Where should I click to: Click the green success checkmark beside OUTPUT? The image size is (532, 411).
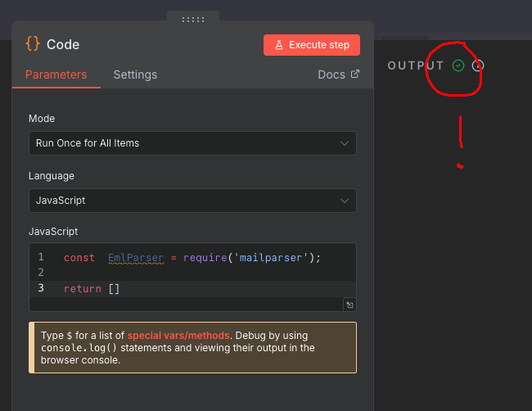pyautogui.click(x=458, y=65)
